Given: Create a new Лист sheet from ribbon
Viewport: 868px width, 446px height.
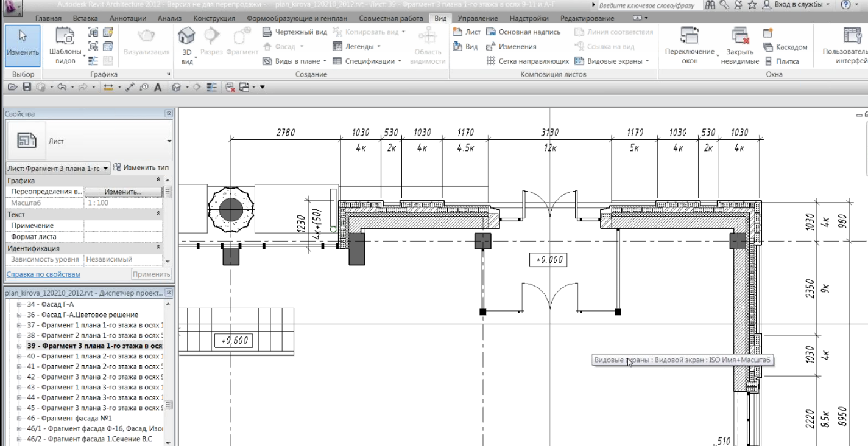Looking at the screenshot, I should pos(467,32).
